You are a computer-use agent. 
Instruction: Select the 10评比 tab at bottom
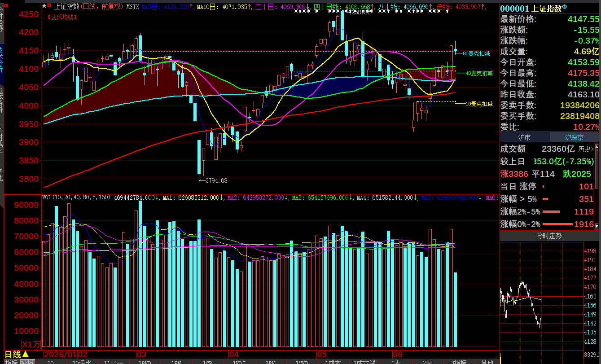pos(82,362)
